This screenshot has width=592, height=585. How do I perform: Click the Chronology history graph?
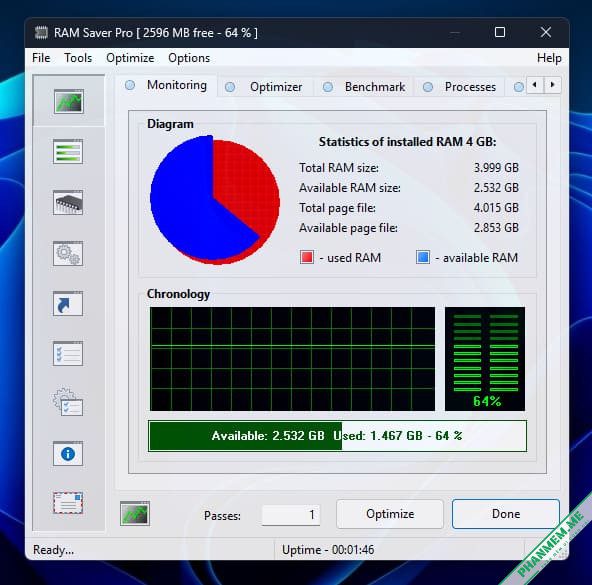coord(292,359)
